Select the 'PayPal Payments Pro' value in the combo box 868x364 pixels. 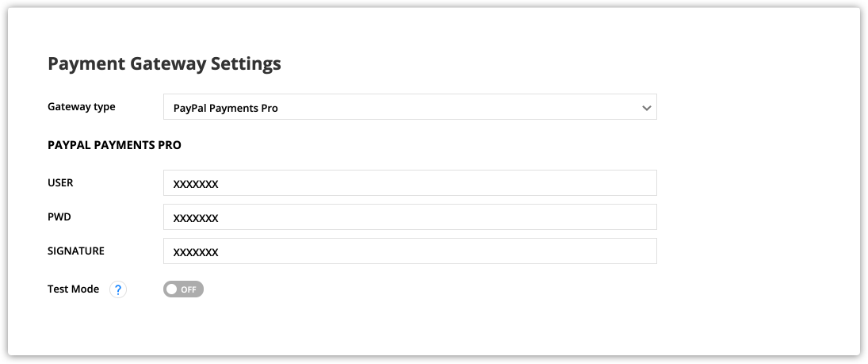226,108
